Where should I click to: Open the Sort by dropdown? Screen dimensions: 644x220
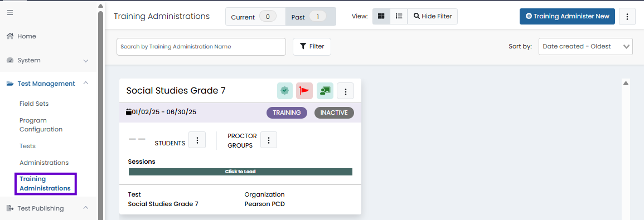tap(585, 46)
